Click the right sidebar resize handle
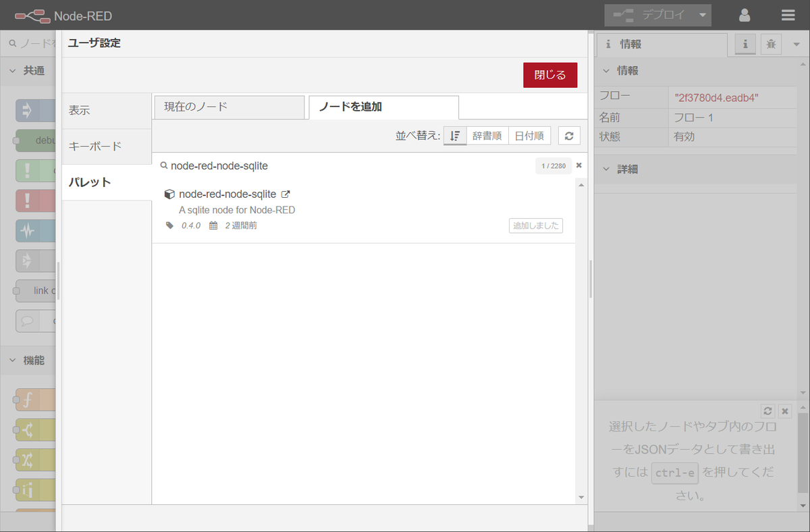Screen dimensions: 810x532 pyautogui.click(x=591, y=280)
